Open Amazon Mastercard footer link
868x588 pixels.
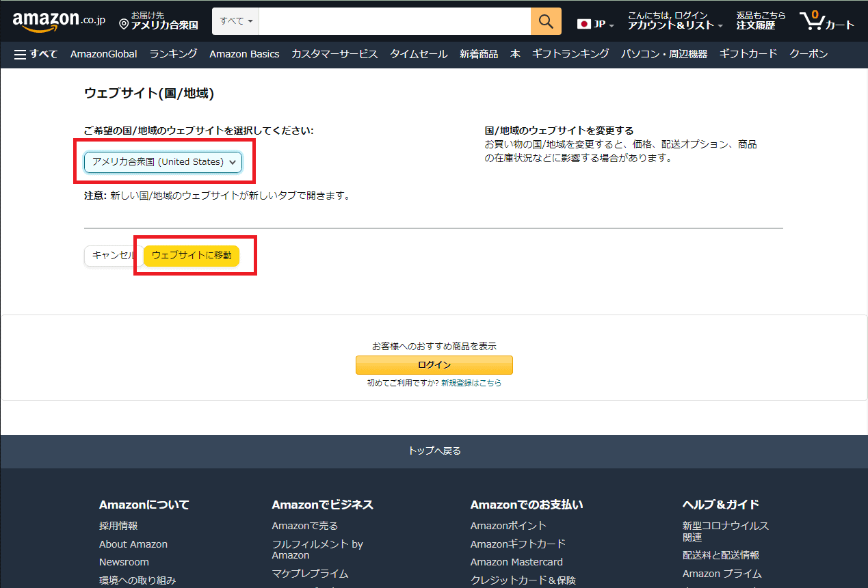tap(516, 562)
